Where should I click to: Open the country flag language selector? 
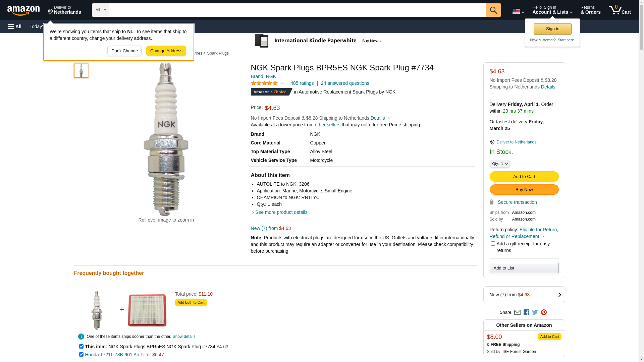[x=518, y=11]
